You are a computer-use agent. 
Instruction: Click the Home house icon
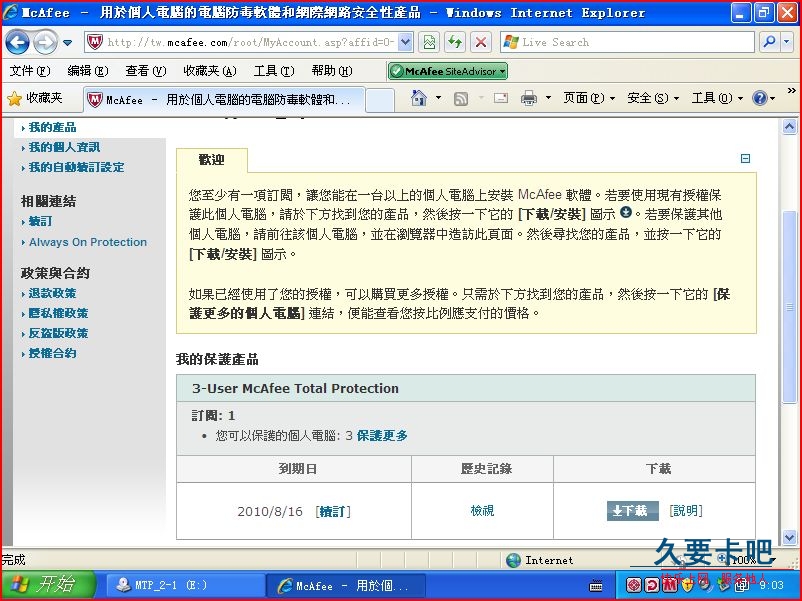(419, 97)
